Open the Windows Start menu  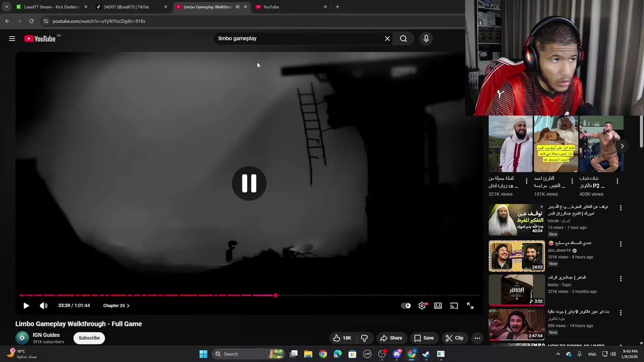click(203, 354)
